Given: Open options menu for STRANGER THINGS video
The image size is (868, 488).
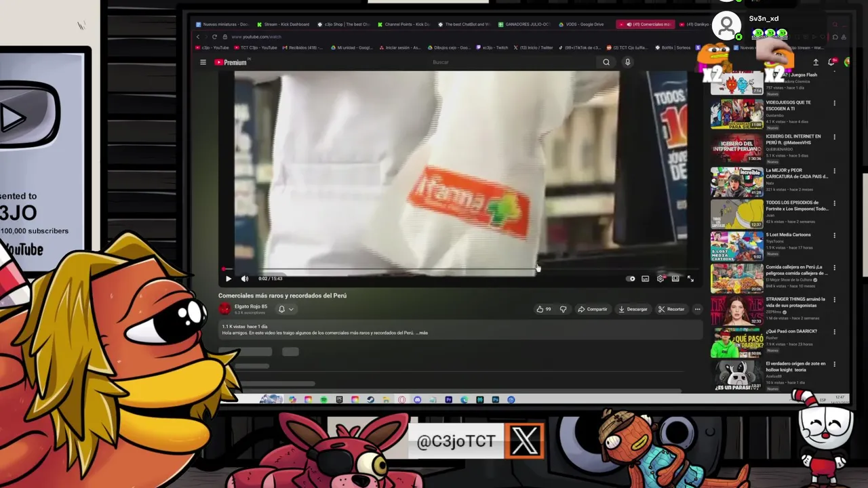Looking at the screenshot, I should pyautogui.click(x=835, y=300).
